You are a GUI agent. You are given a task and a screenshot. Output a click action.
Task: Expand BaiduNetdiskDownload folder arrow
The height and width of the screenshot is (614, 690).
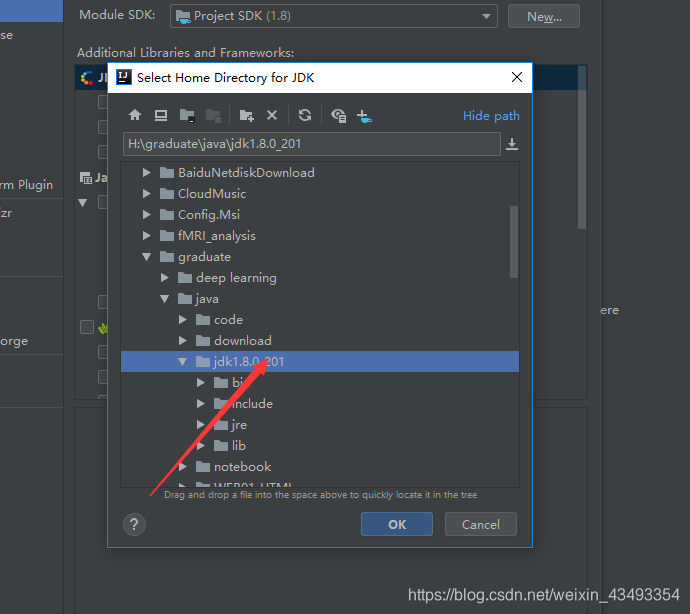[x=147, y=173]
